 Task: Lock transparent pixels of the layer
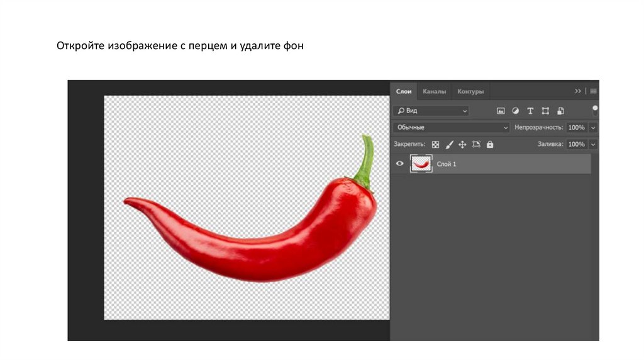pos(435,144)
